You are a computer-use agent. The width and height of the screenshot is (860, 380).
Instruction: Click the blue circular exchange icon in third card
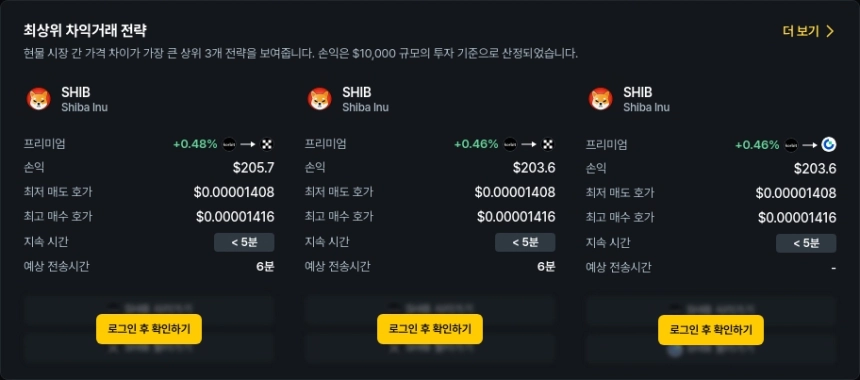[829, 145]
